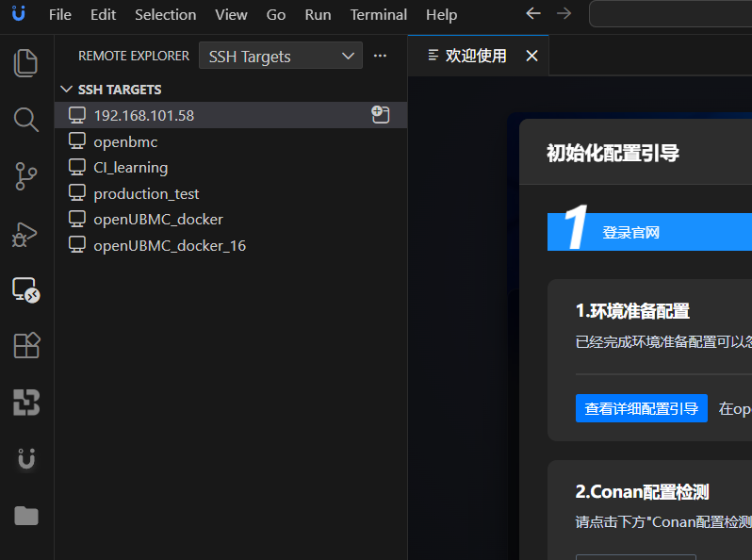Connect 192.168.101.58 in new window
This screenshot has height=560, width=752.
coord(380,115)
